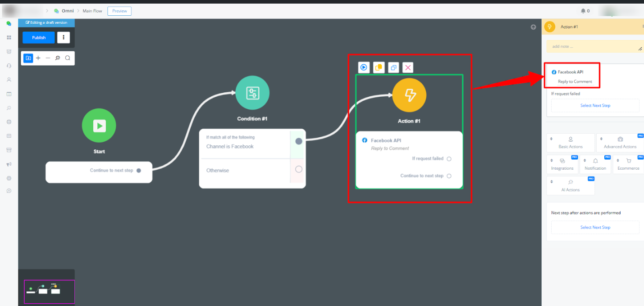
Task: Delete Action #1 with the pink X icon
Action: pos(408,67)
